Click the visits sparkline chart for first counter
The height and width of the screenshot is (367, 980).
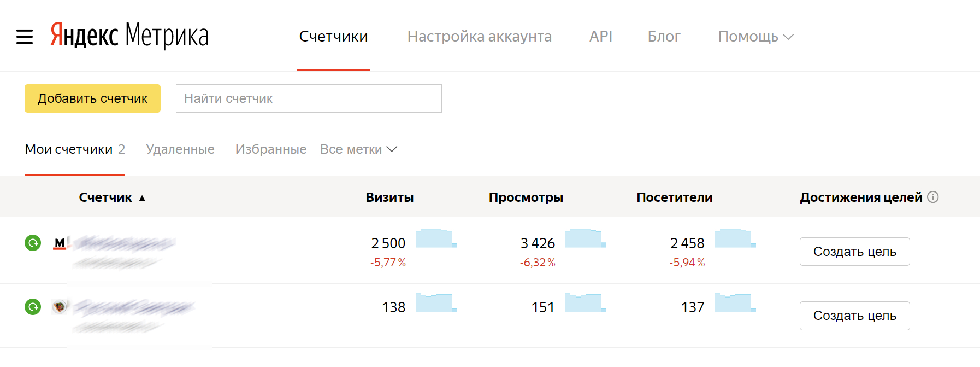pyautogui.click(x=435, y=239)
